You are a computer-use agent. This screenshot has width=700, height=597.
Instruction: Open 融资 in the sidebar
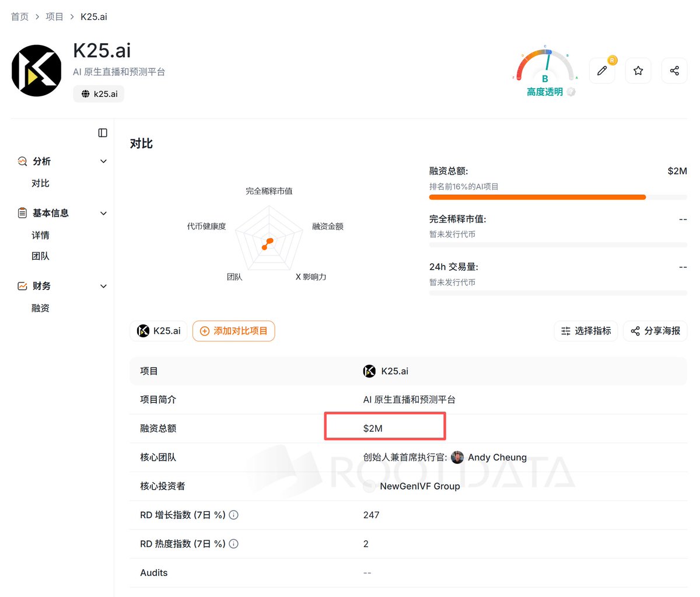pos(40,308)
